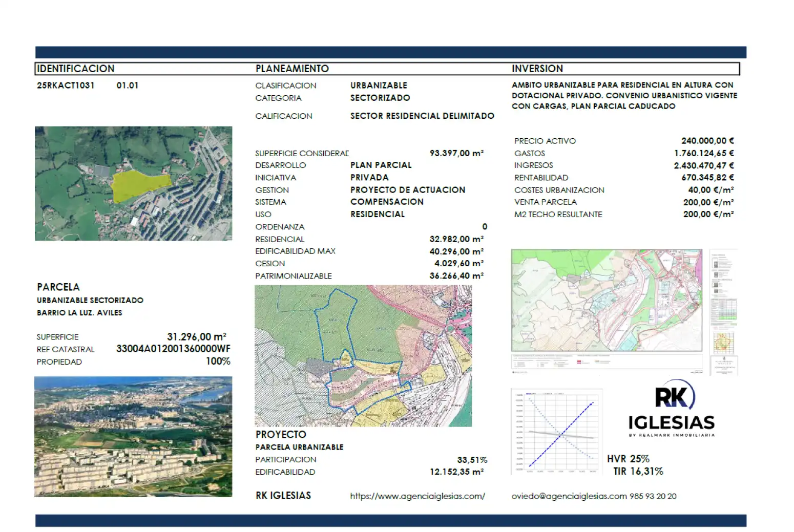Select the 93.397,00 m² surface value
This screenshot has height=532, width=794.
click(x=456, y=153)
